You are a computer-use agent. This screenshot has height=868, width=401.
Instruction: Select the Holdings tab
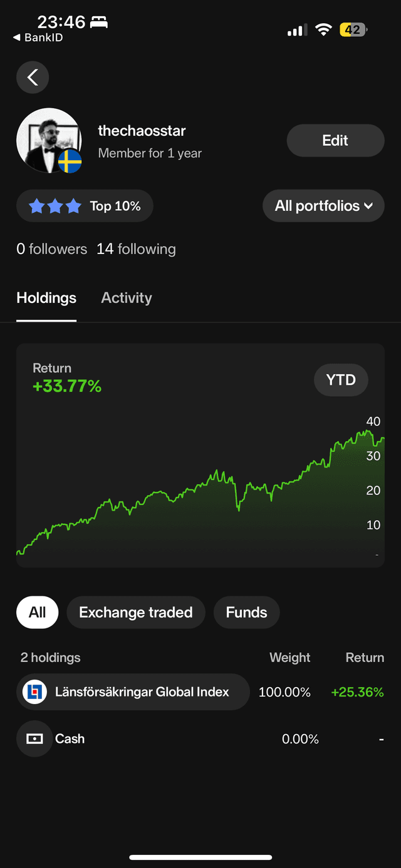tap(46, 298)
